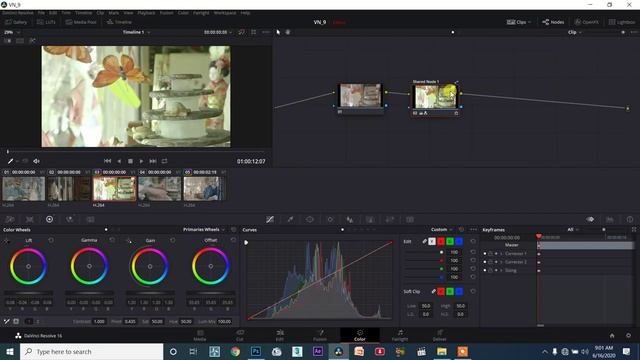Viewport: 640px width, 360px height.
Task: Open the Scopes palette icon
Action: [x=610, y=219]
